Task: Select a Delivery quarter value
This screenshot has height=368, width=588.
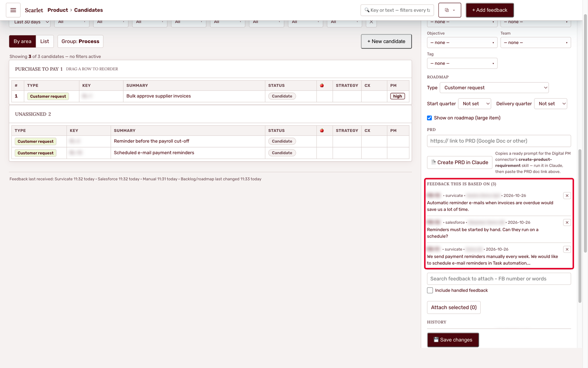Action: [551, 104]
